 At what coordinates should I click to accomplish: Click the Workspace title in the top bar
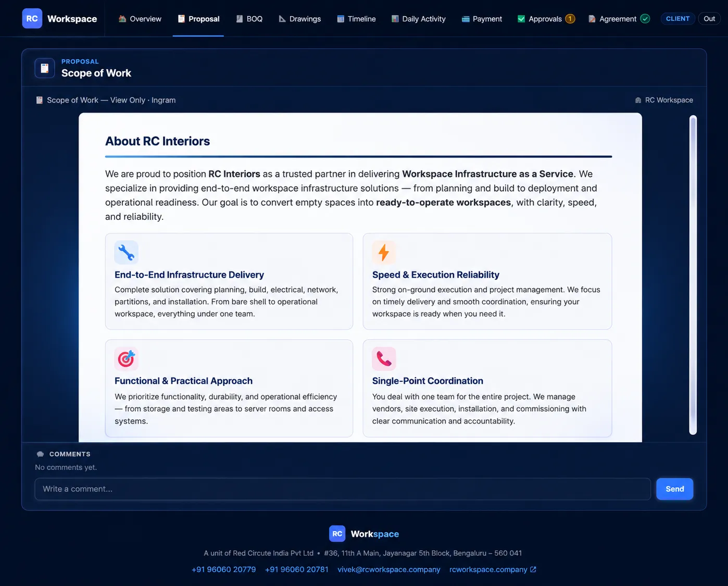tap(72, 19)
